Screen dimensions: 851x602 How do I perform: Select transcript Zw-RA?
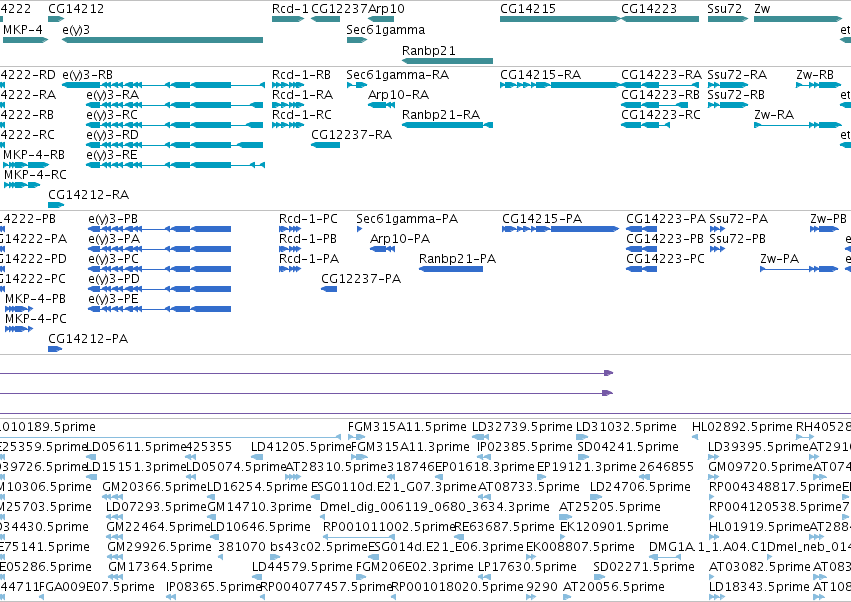(798, 125)
